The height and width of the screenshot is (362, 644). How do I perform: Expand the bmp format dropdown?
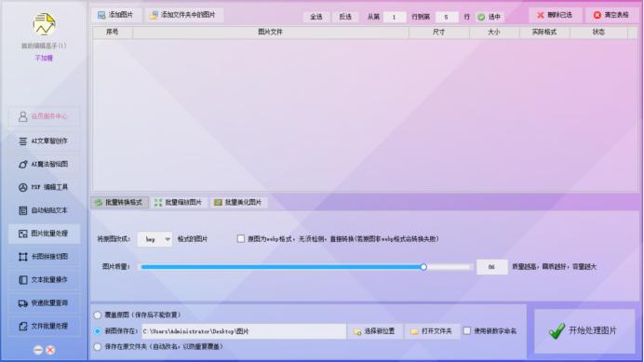point(154,239)
